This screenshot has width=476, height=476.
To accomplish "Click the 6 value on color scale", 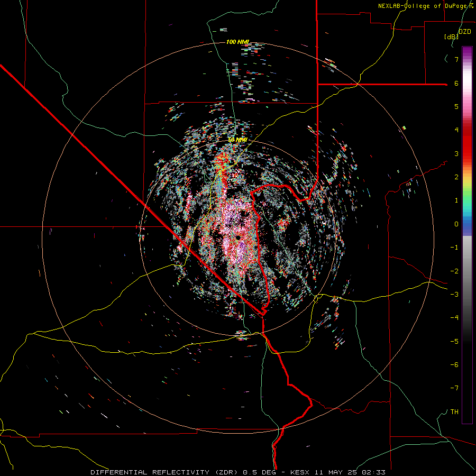I will pos(456,83).
